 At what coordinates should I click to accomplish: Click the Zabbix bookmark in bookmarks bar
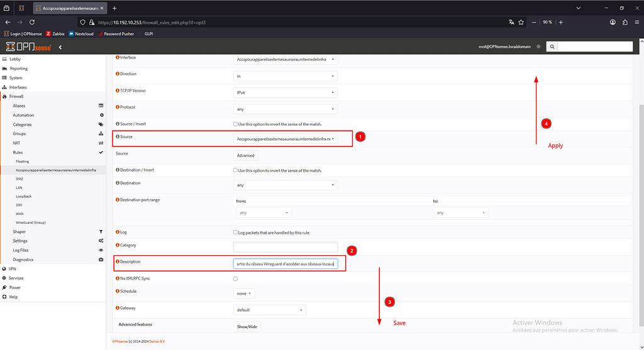coord(55,33)
